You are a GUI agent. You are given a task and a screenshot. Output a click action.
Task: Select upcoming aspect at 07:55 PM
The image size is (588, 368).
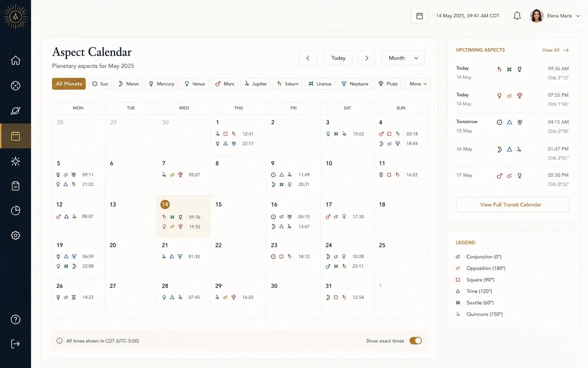pyautogui.click(x=513, y=99)
